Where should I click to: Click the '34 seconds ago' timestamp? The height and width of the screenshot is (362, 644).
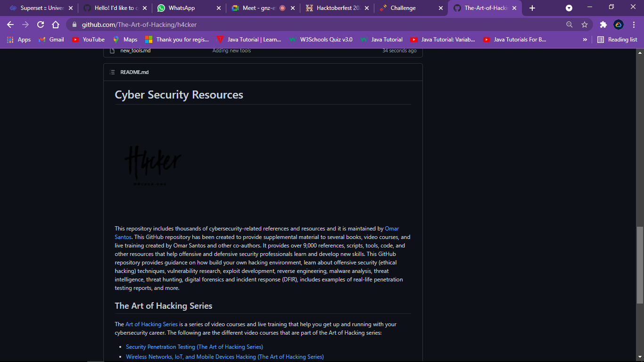click(399, 50)
